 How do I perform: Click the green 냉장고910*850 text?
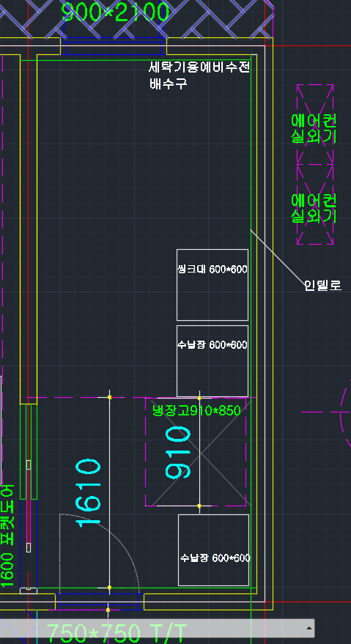196,410
